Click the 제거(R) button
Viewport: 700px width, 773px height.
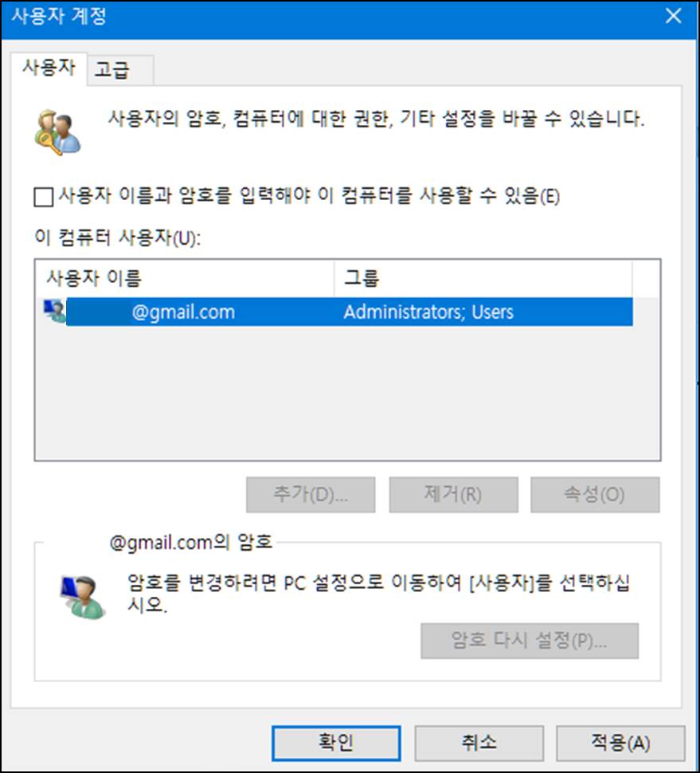[453, 494]
